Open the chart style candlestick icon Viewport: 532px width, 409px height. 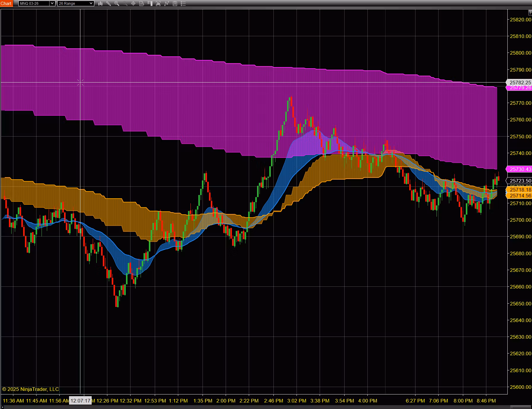tap(100, 4)
